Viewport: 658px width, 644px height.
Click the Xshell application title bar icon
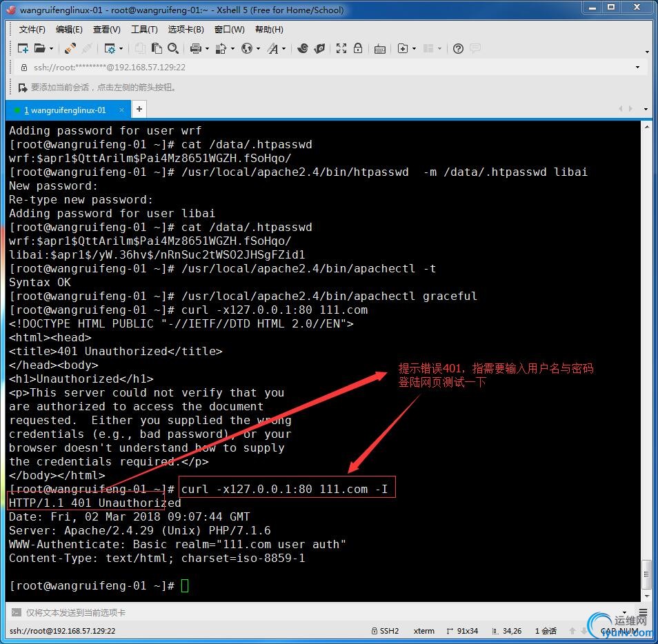(x=10, y=9)
